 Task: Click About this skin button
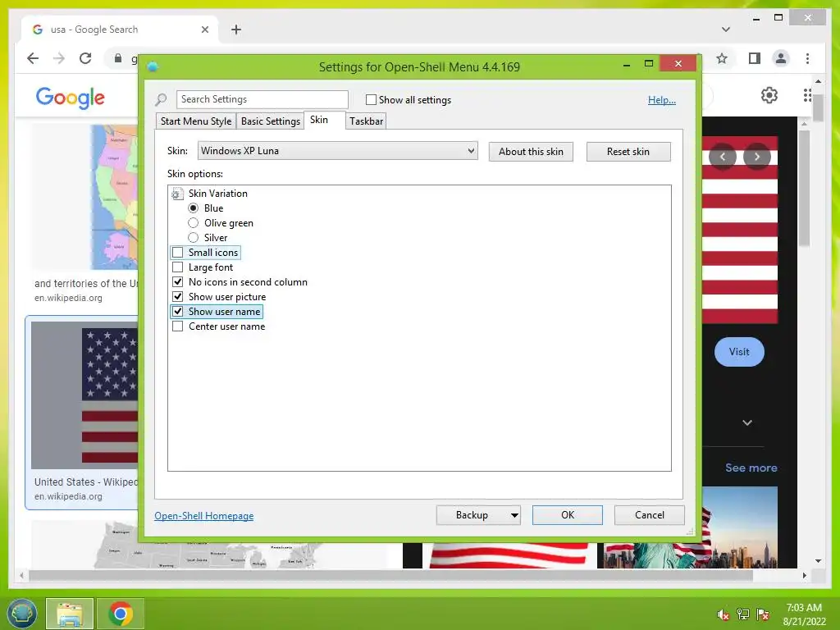[531, 152]
